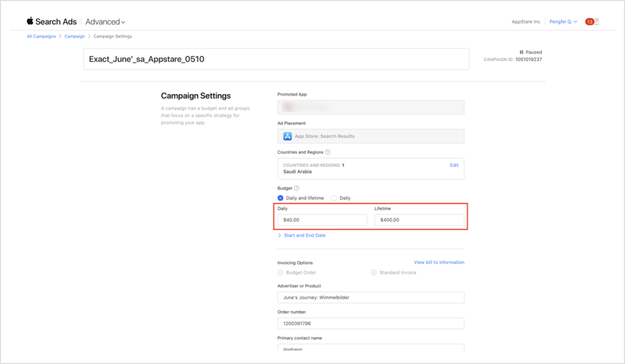625x364 pixels.
Task: Click the campaign name text field
Action: click(x=276, y=59)
